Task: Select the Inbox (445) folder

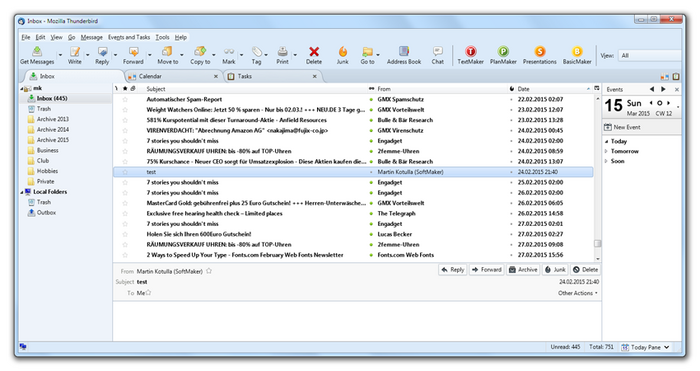Action: coord(52,98)
